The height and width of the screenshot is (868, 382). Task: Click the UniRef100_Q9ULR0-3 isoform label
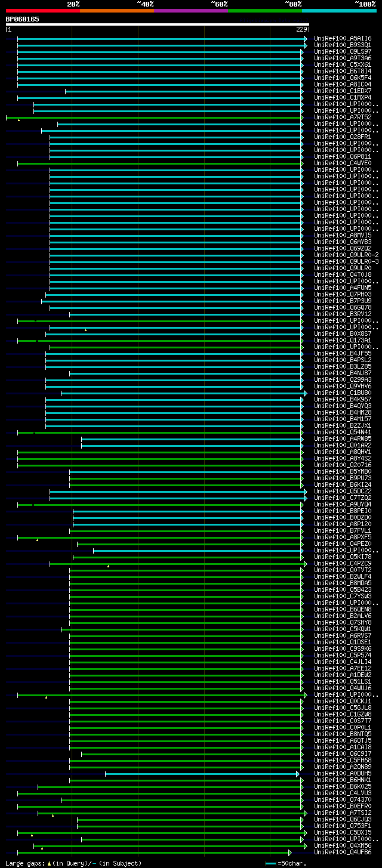point(346,261)
